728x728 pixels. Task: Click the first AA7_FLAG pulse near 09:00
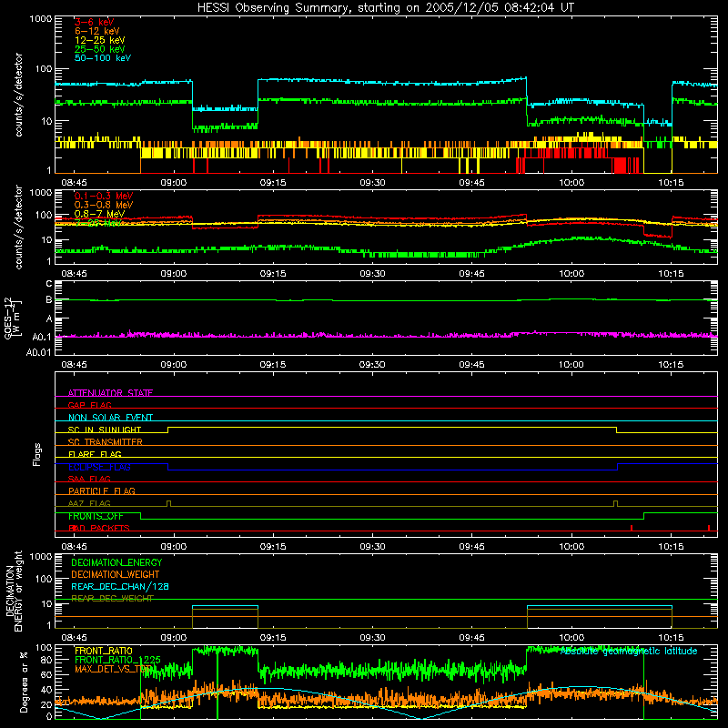click(x=168, y=504)
